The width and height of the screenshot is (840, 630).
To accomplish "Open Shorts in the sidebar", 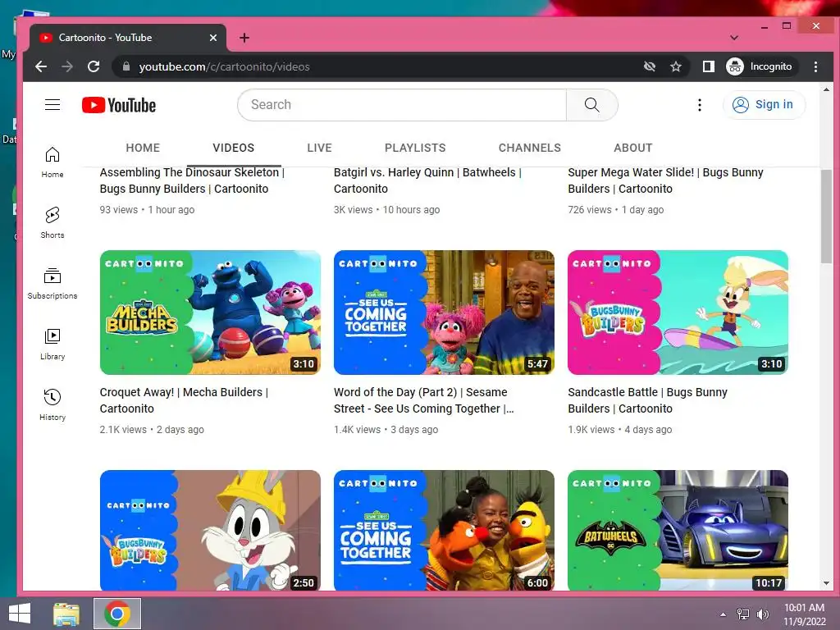I will (52, 223).
